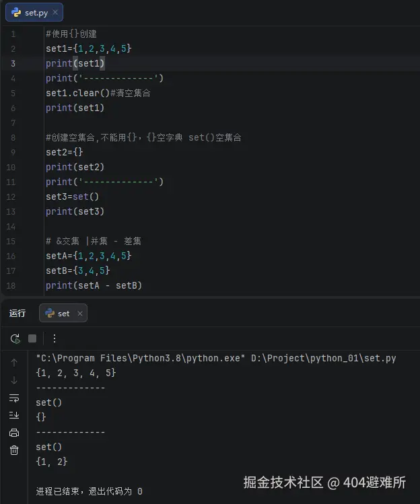Close the set run tab
Viewport: 420px width, 504px height.
click(80, 314)
